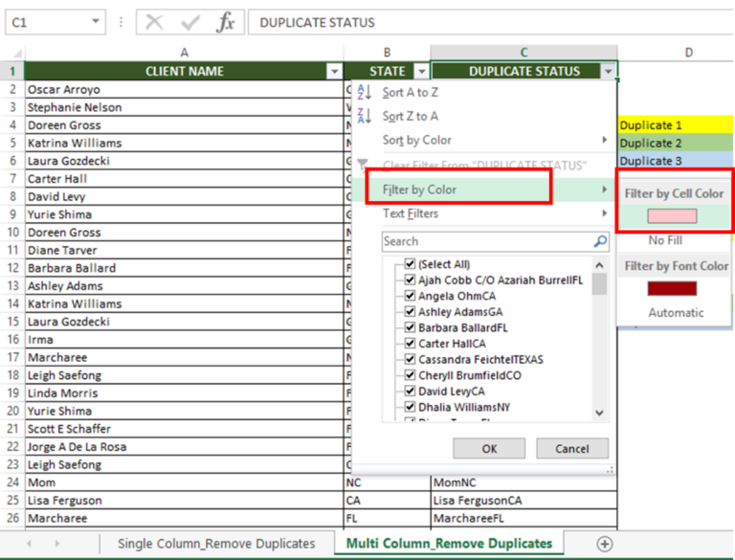Choose Sort Z to A
This screenshot has height=560, width=735.
(x=482, y=116)
